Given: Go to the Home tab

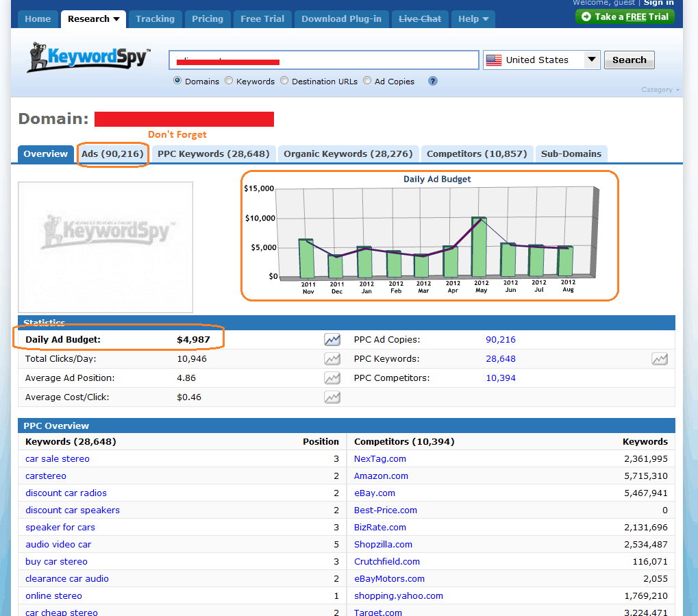Looking at the screenshot, I should click(x=38, y=19).
